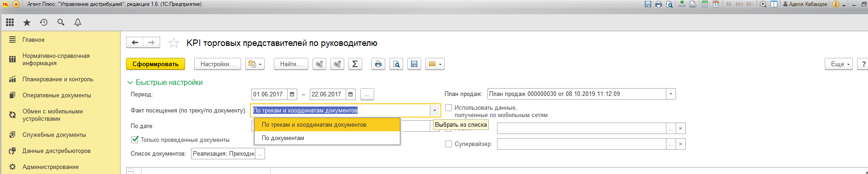Viewport: 868px width, 174px height.
Task: Open the План продаж dropdown arrow
Action: tap(671, 94)
